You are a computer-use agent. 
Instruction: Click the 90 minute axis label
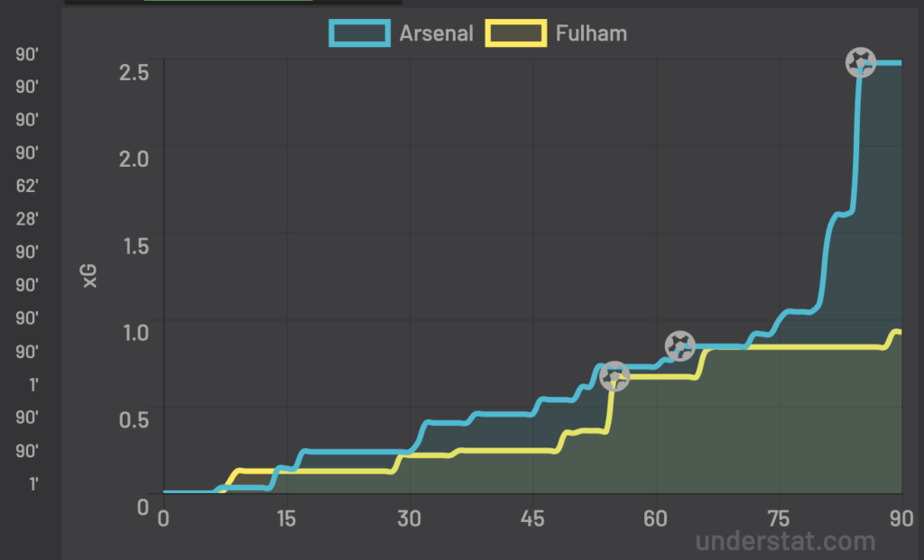(901, 519)
